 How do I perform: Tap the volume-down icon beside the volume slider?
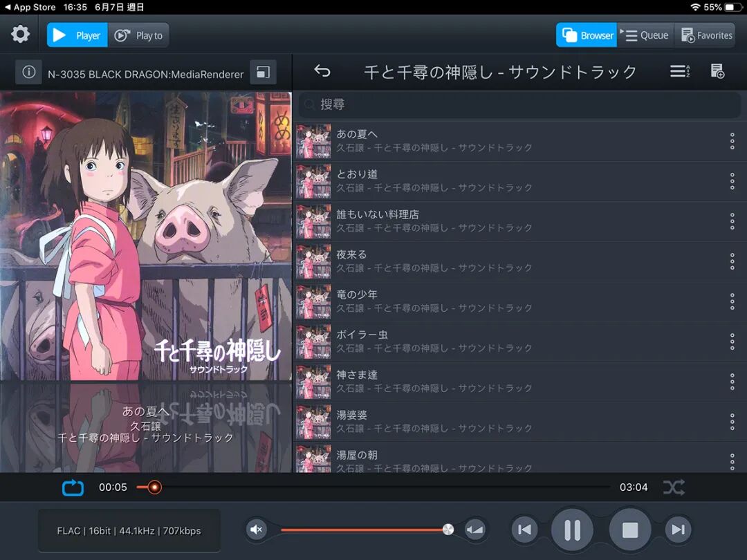tap(474, 529)
